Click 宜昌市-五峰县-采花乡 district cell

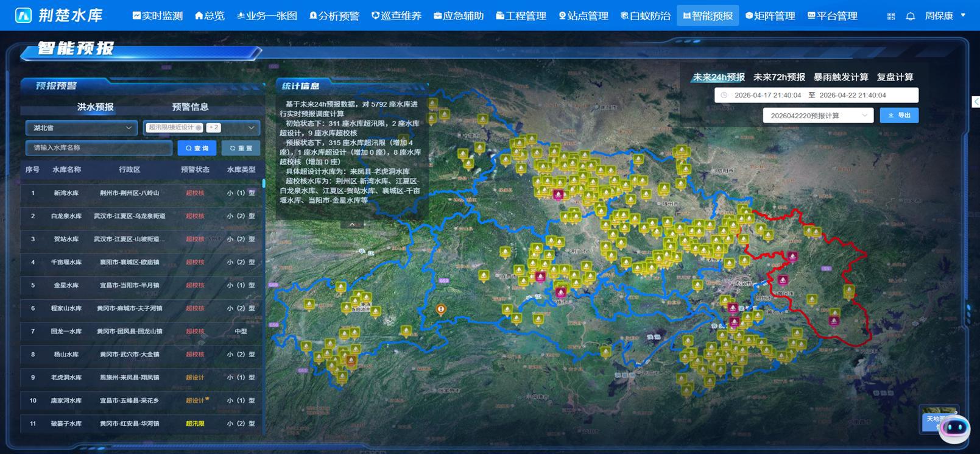[129, 400]
